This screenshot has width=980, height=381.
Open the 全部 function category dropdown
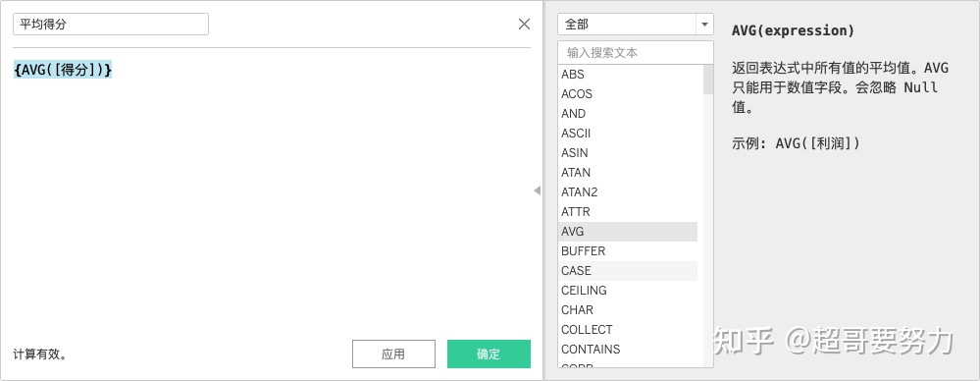coord(635,25)
